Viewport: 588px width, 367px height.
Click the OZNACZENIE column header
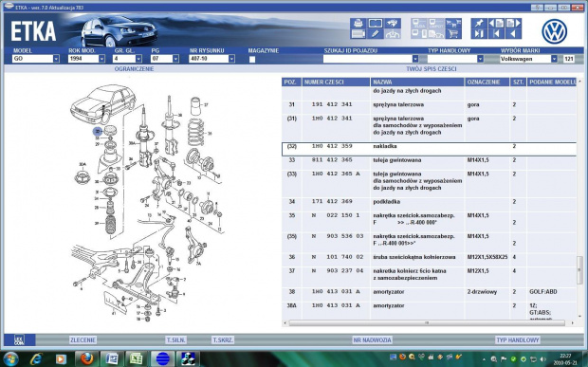(x=487, y=83)
